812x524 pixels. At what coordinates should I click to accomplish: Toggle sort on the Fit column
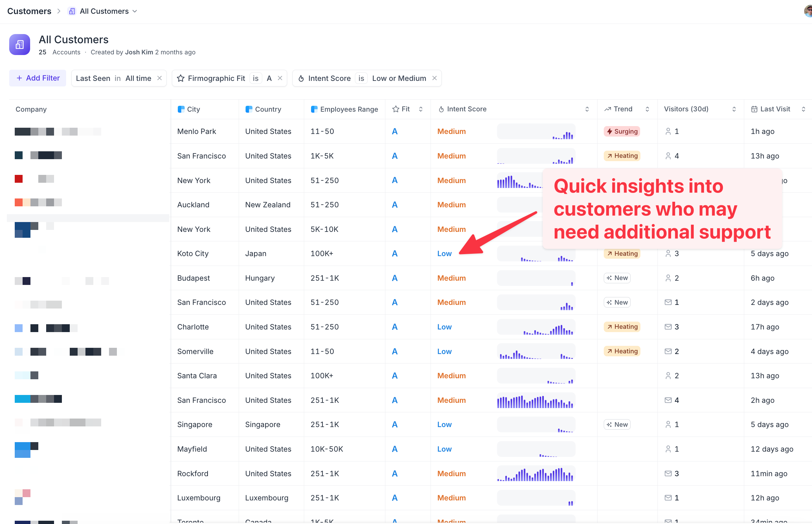(421, 109)
